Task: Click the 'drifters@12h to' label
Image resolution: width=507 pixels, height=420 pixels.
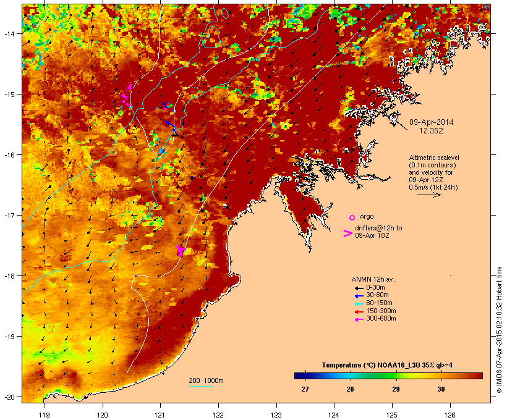Action: point(378,228)
